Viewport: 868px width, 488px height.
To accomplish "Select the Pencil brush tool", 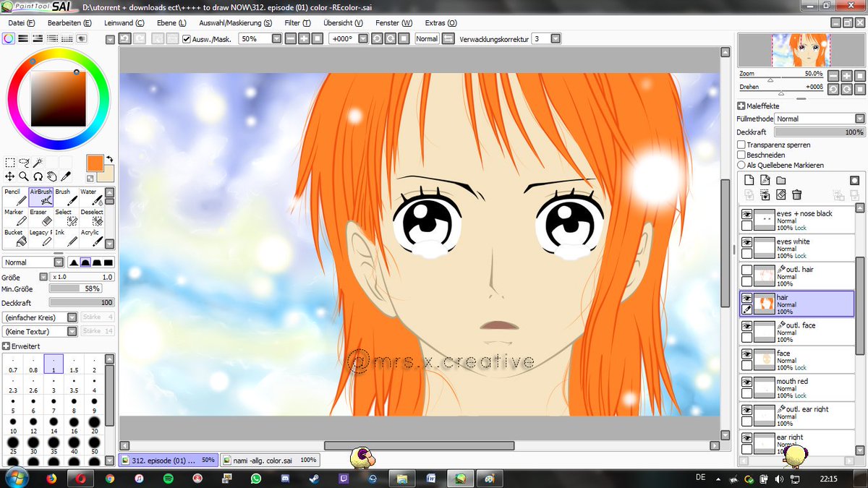I will 15,197.
